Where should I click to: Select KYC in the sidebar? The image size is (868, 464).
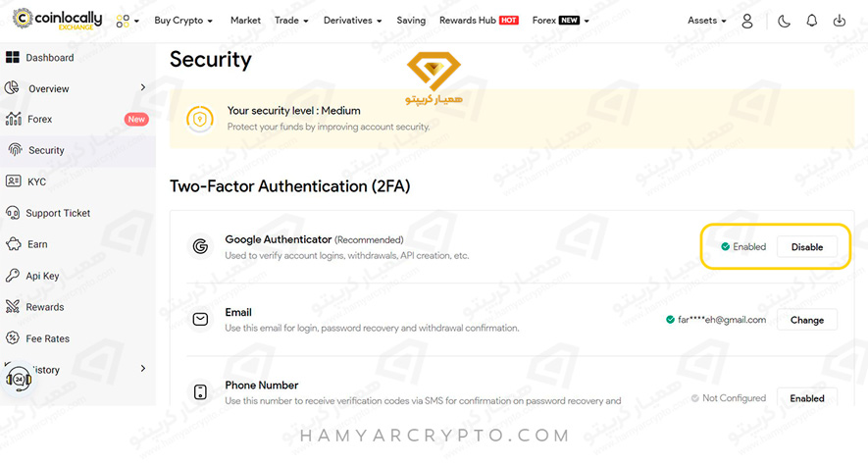coord(36,181)
